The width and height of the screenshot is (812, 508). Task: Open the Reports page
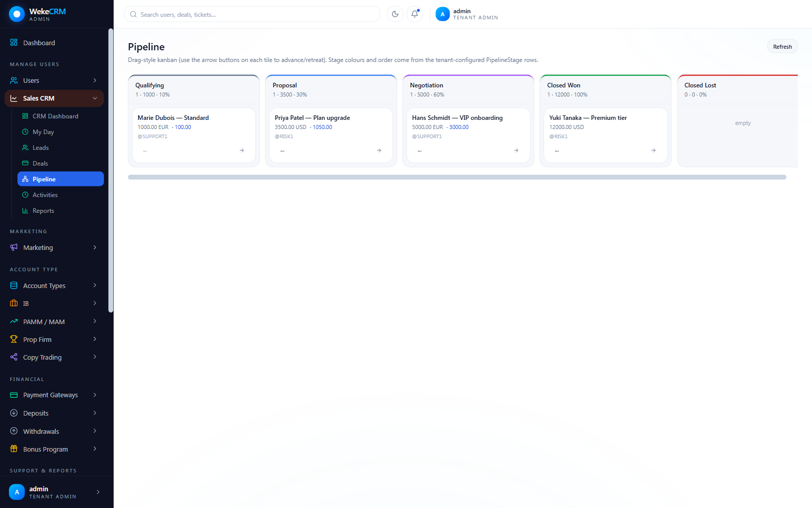60,211
